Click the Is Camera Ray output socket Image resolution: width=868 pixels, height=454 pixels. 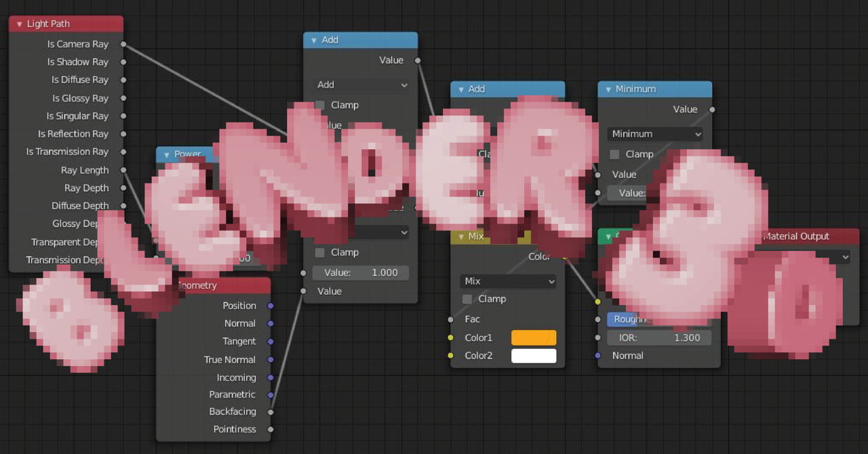pyautogui.click(x=123, y=44)
